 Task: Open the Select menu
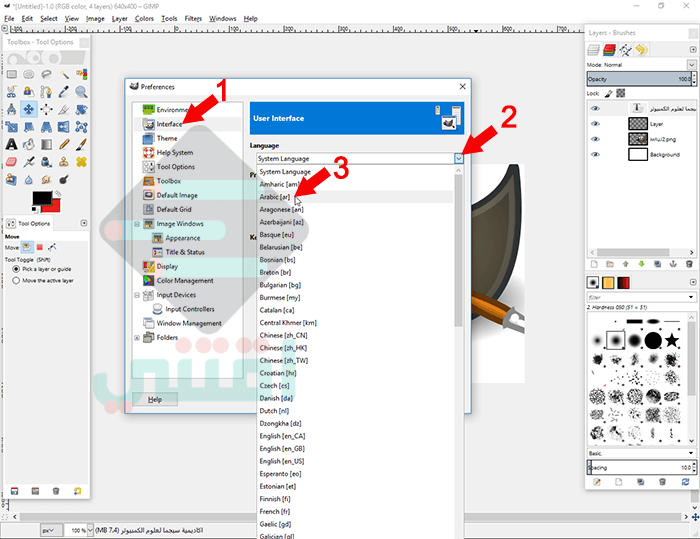(49, 18)
